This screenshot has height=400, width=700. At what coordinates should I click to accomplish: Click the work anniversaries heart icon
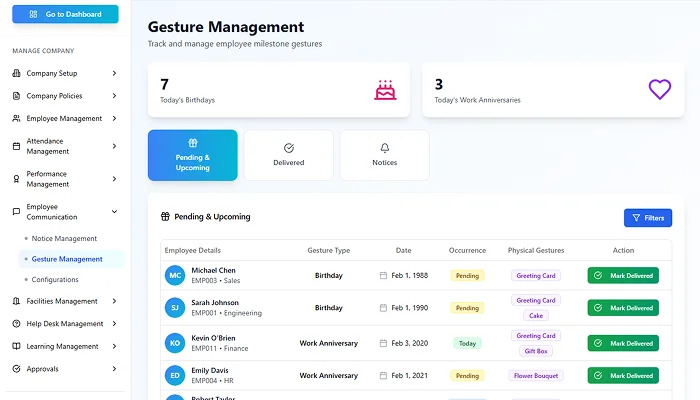tap(659, 90)
